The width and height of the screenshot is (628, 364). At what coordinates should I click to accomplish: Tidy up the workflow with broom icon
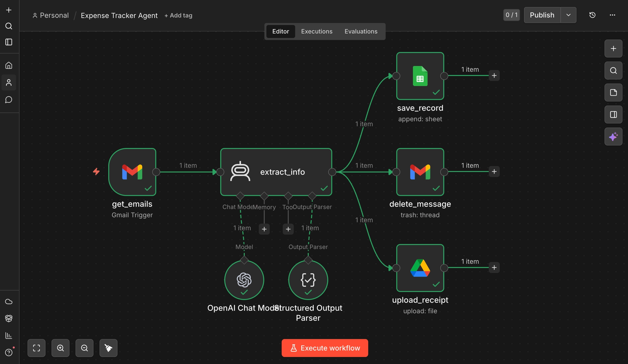[108, 348]
